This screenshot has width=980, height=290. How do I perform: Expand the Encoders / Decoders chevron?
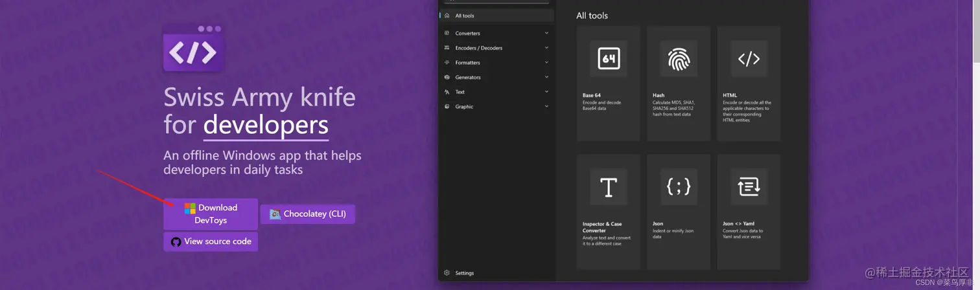546,48
